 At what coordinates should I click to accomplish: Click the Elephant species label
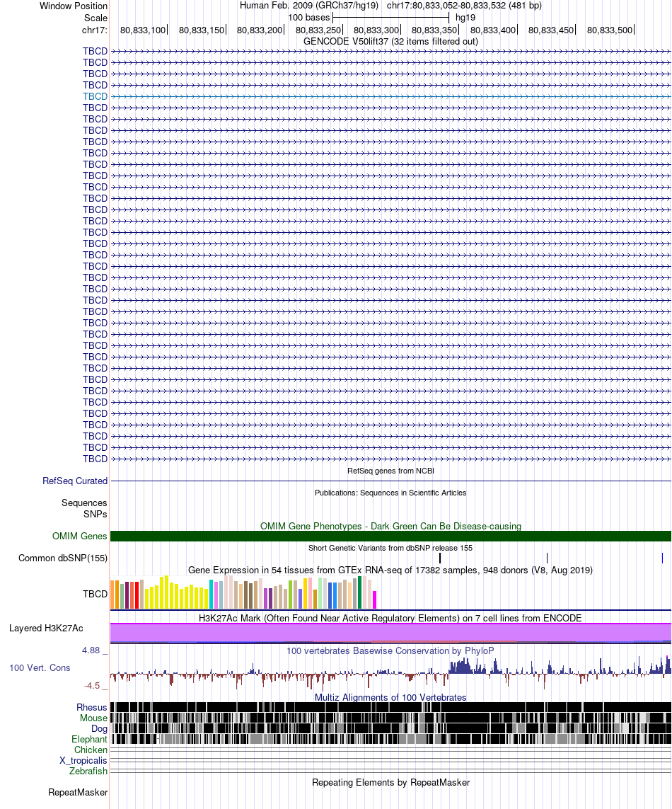point(89,740)
